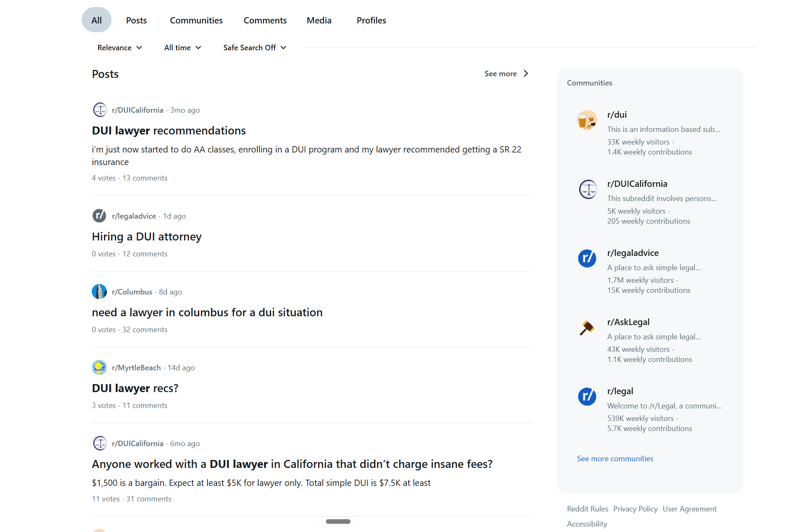Screen dimensions: 785x532
Task: Open the Safe Search Off dropdown
Action: point(255,48)
